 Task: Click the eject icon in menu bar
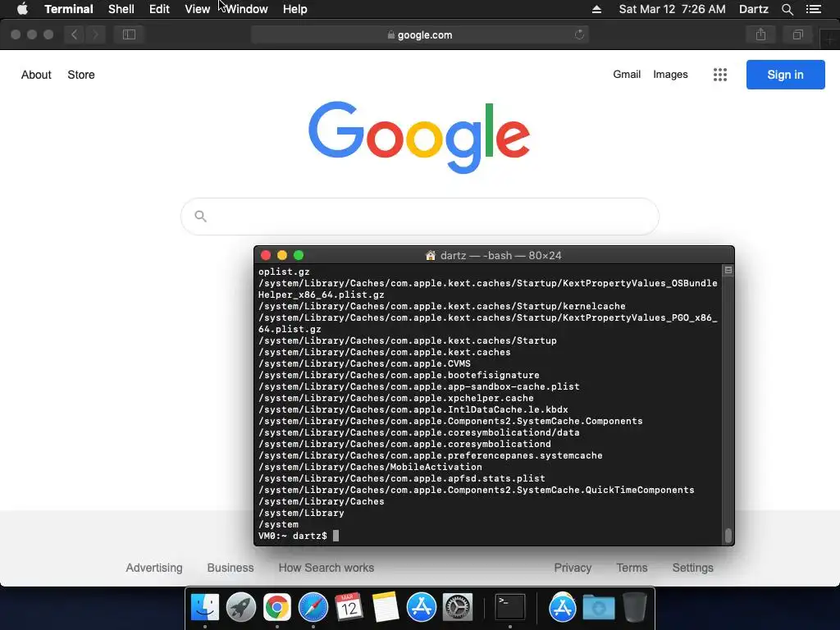596,9
